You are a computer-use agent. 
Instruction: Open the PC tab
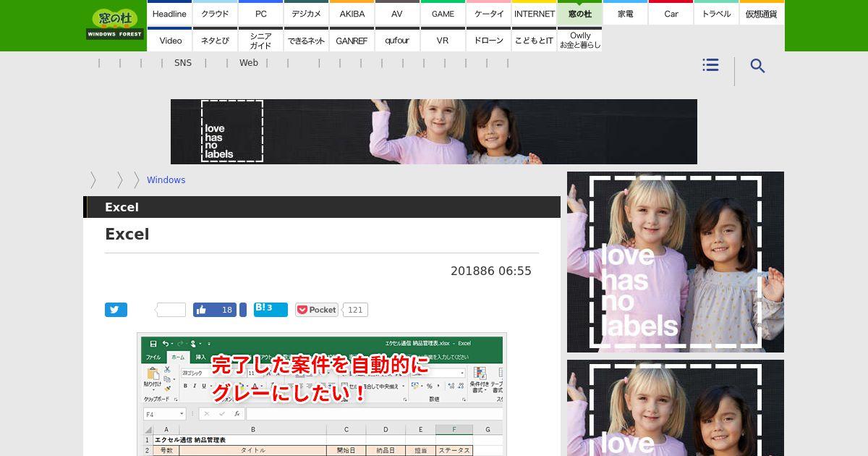point(261,13)
